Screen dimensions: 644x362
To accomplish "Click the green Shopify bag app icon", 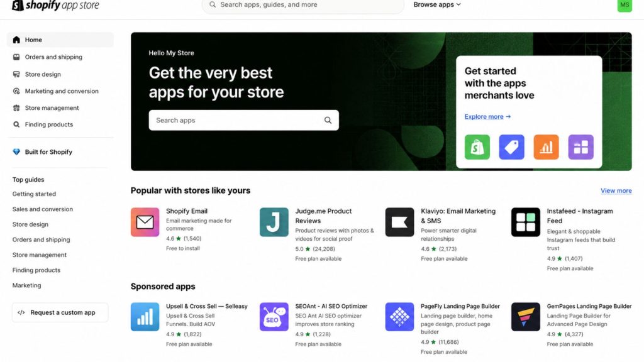I will [x=477, y=147].
